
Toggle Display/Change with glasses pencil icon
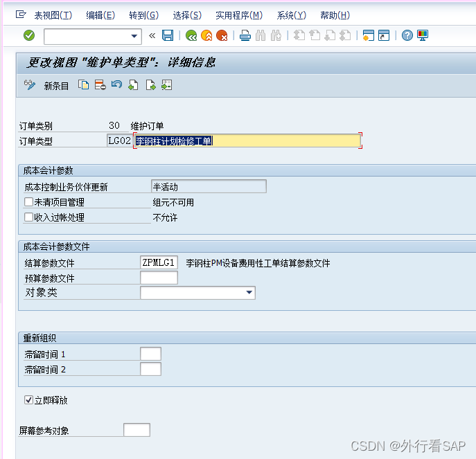pos(29,85)
